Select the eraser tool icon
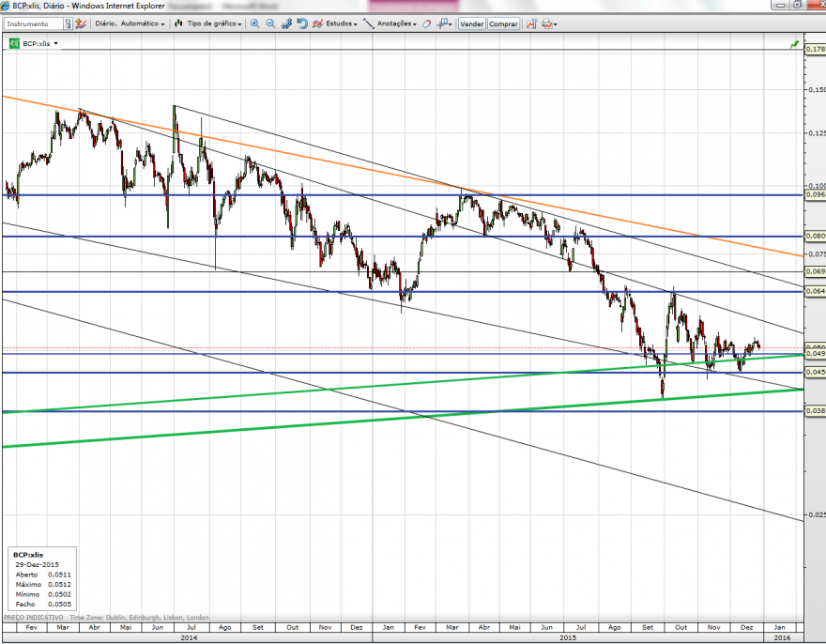The width and height of the screenshot is (826, 644). click(426, 23)
